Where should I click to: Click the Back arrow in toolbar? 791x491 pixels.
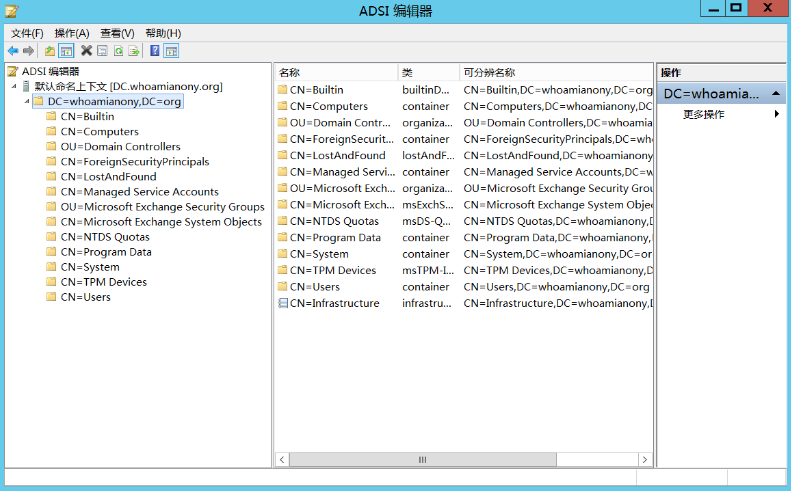[13, 50]
